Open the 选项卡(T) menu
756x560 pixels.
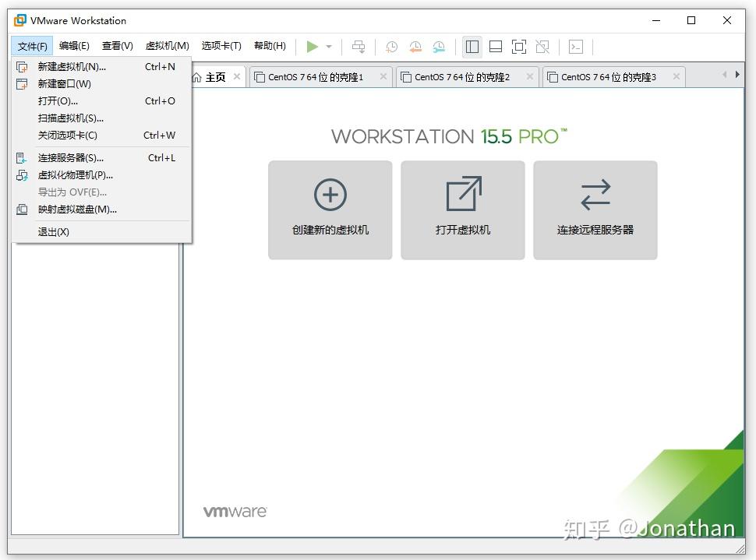[x=221, y=46]
